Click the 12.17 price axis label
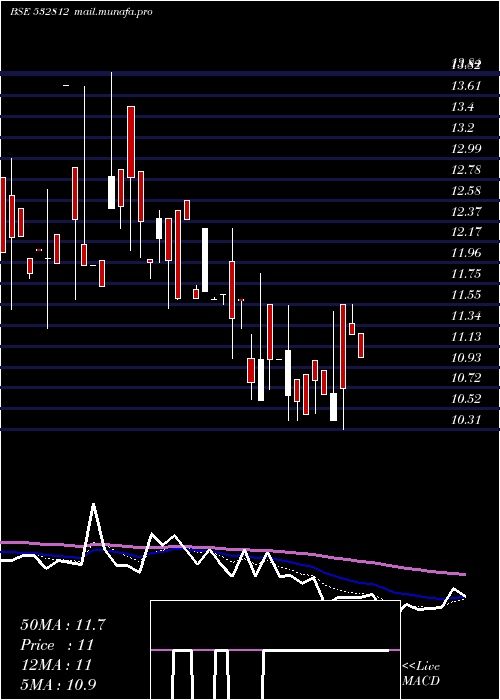The height and width of the screenshot is (700, 500). (466, 232)
